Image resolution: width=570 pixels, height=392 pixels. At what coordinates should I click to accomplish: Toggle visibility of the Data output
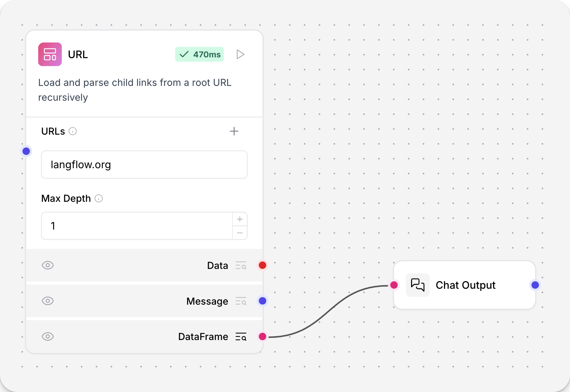48,265
